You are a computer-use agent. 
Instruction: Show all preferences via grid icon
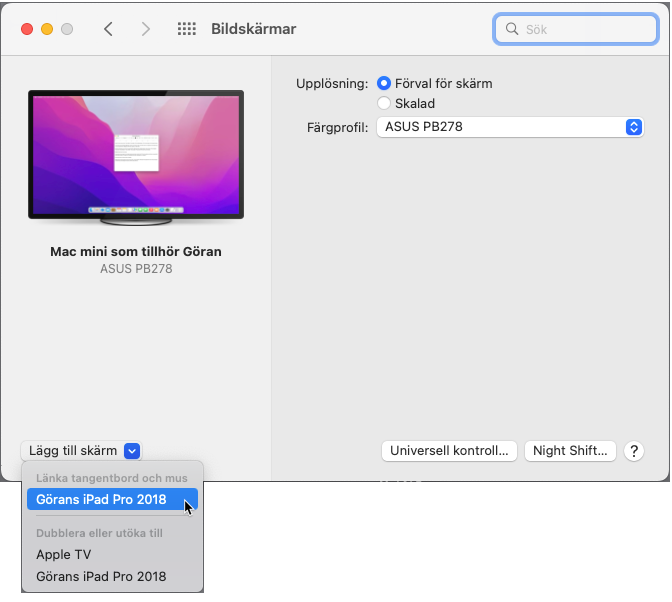[186, 29]
